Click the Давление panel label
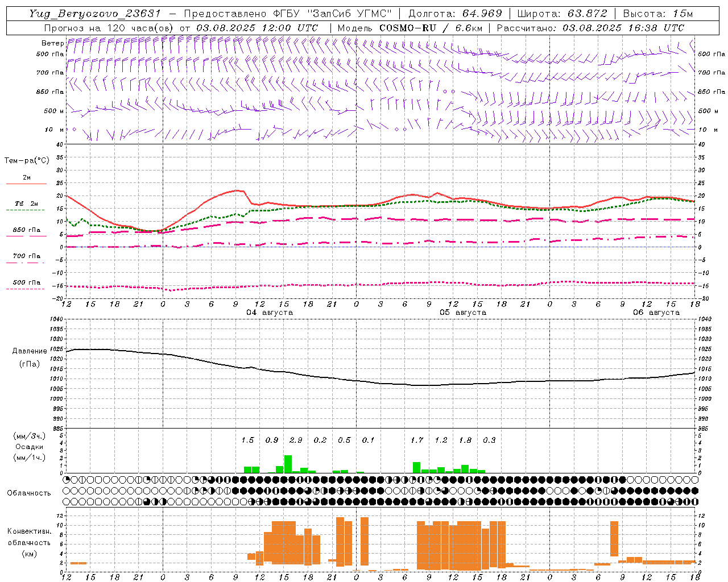The width and height of the screenshot is (728, 582). (30, 351)
